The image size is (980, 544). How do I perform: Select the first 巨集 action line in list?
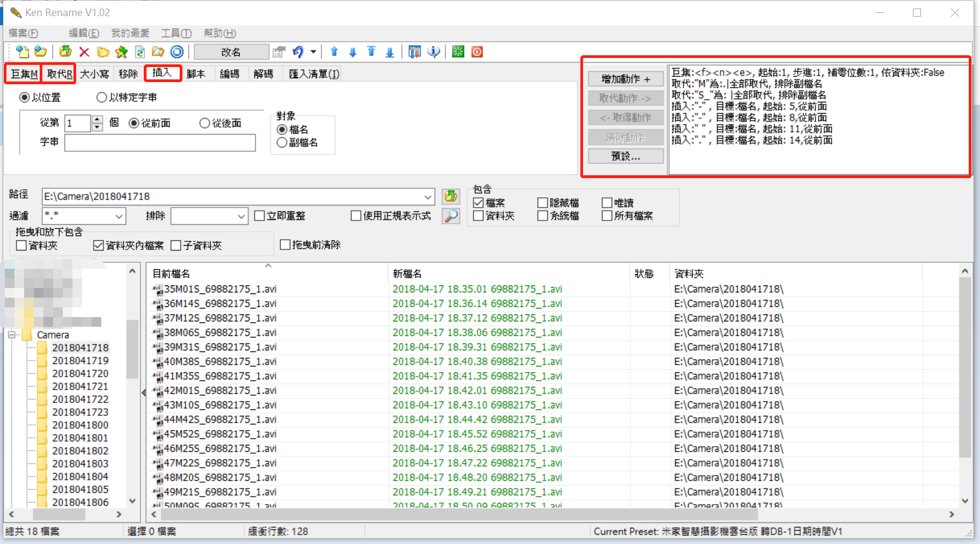pyautogui.click(x=808, y=72)
